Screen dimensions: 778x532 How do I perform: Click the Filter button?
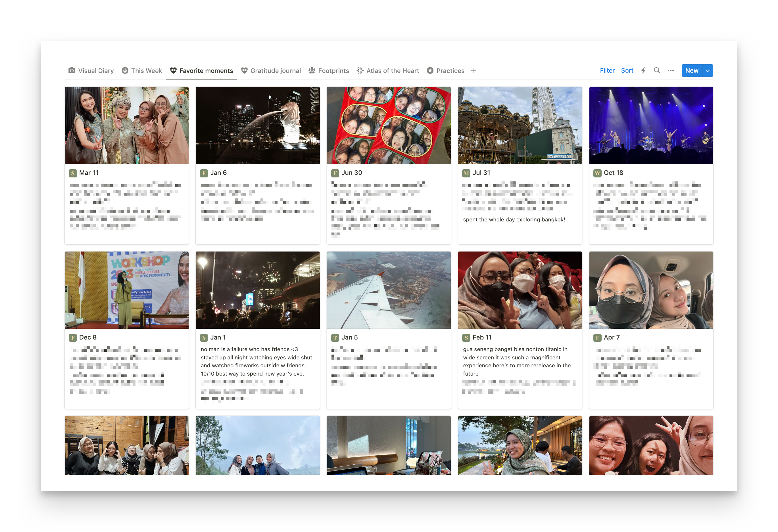tap(607, 71)
